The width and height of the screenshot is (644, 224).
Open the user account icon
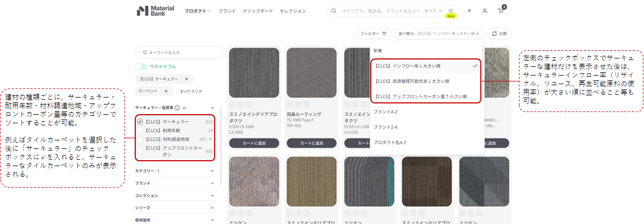coord(485,11)
